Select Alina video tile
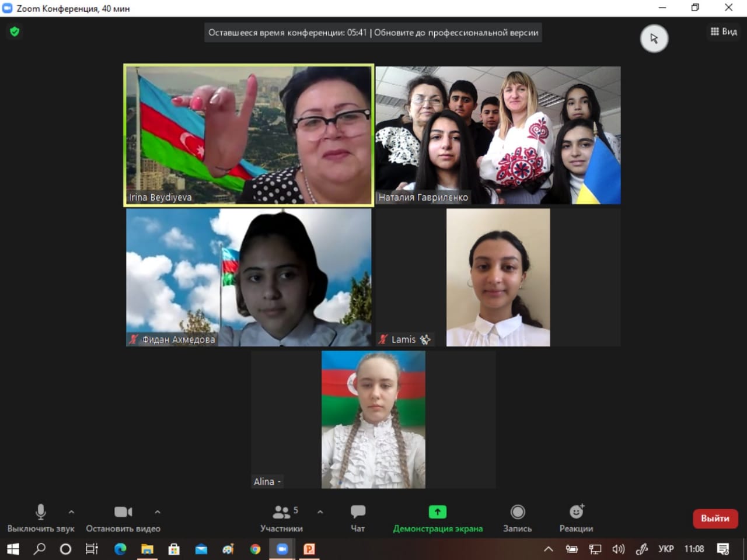Image resolution: width=747 pixels, height=560 pixels. (x=373, y=419)
